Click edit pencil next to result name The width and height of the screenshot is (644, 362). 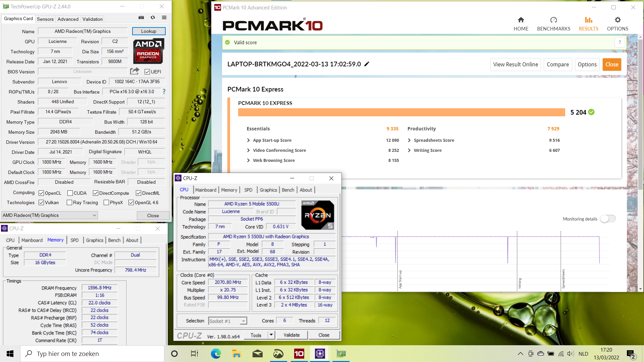click(x=367, y=64)
